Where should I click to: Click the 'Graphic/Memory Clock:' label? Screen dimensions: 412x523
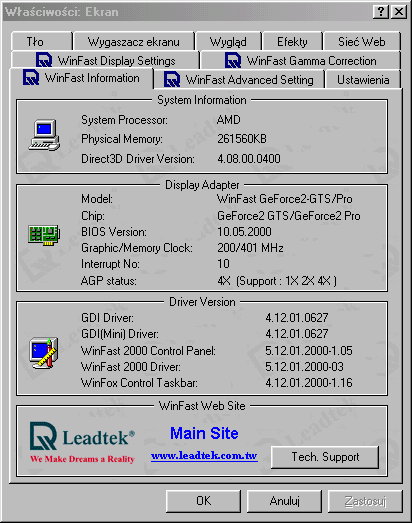(x=137, y=247)
